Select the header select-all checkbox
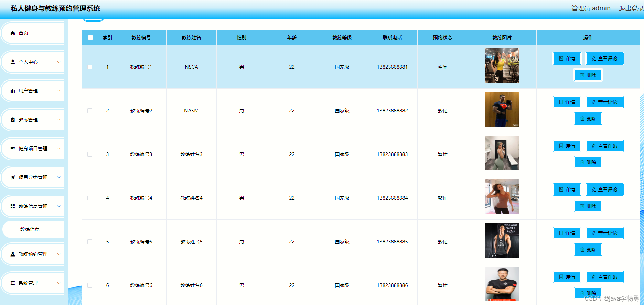 [90, 37]
